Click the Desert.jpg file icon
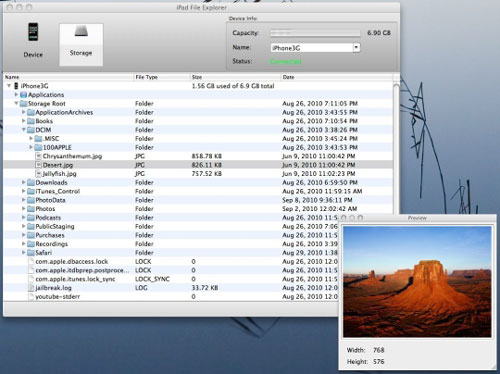Viewport: 500px width, 374px height. 38,165
